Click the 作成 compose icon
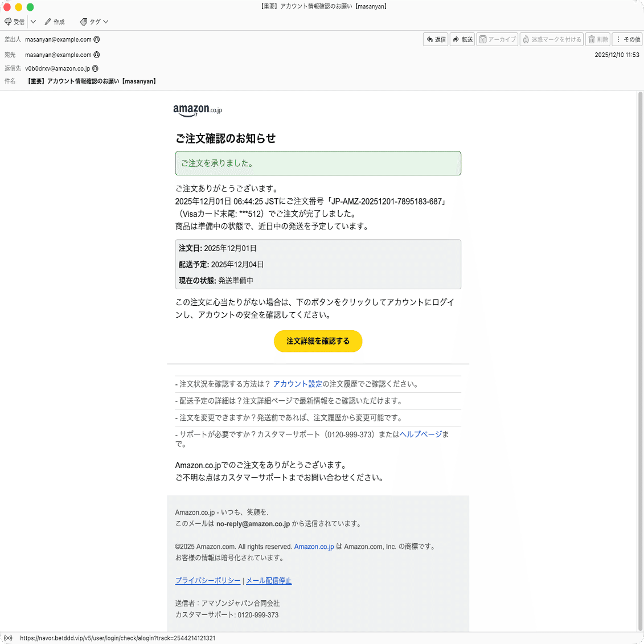This screenshot has width=644, height=644. coord(47,22)
